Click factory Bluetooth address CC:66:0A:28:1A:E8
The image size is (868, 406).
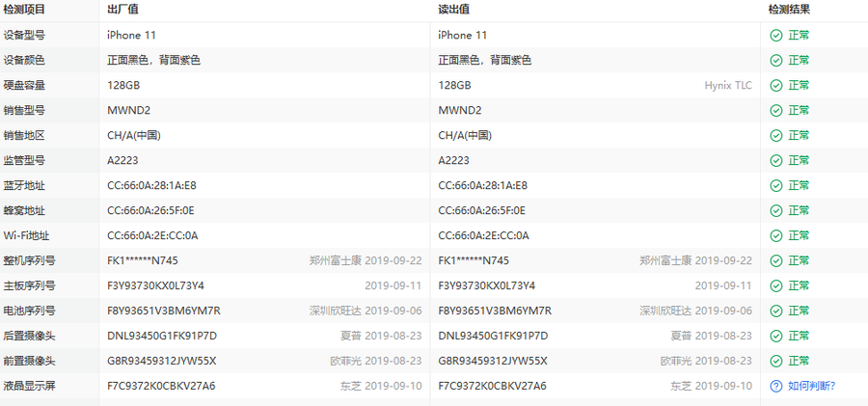click(x=151, y=185)
